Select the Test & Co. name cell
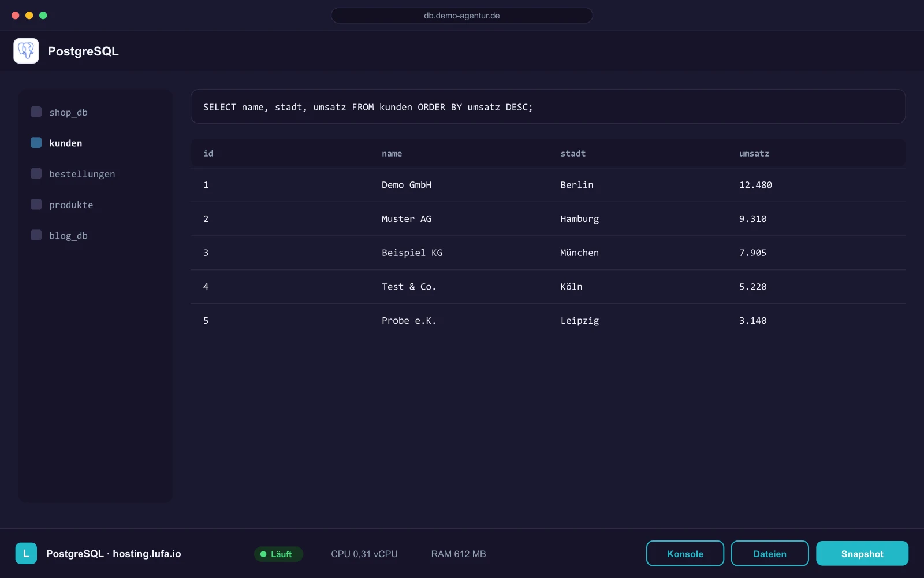 click(x=409, y=287)
